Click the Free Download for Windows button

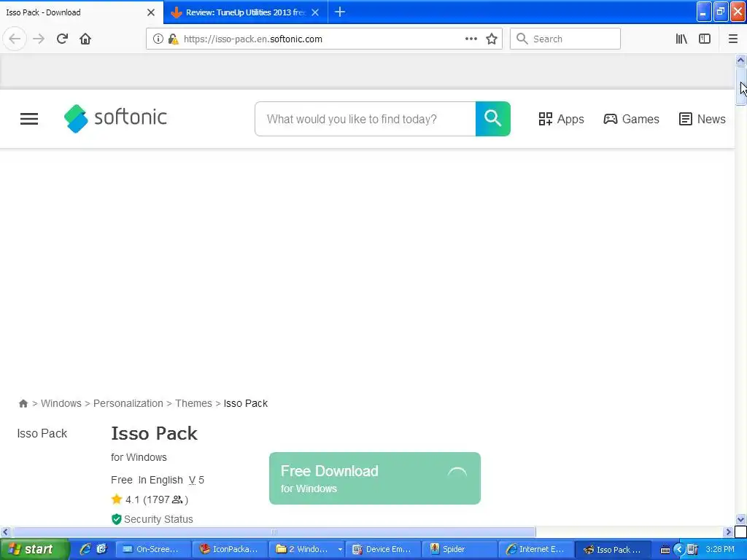coord(375,478)
